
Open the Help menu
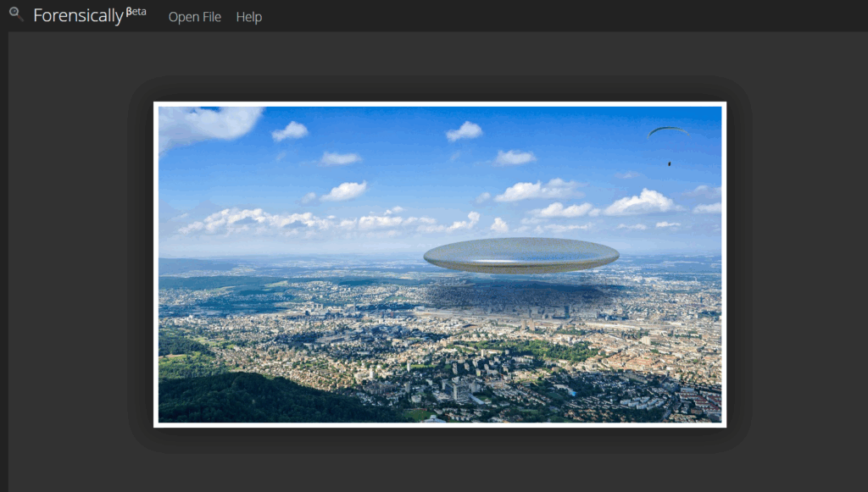click(248, 17)
